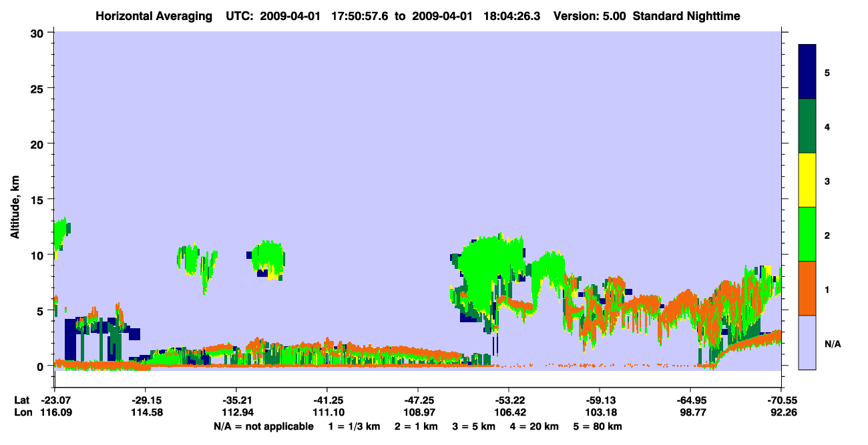The height and width of the screenshot is (445, 868).
Task: Click the altitude tick label 20
Action: click(x=39, y=143)
